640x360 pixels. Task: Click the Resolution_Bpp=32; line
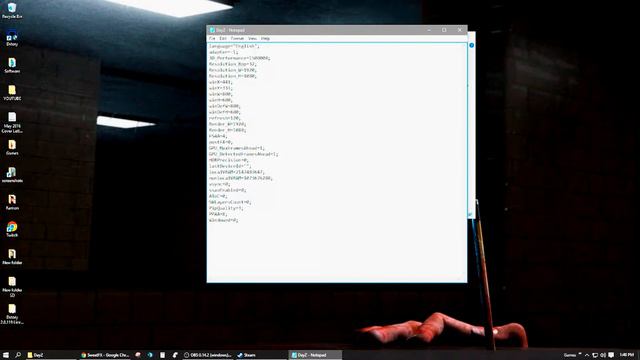232,64
